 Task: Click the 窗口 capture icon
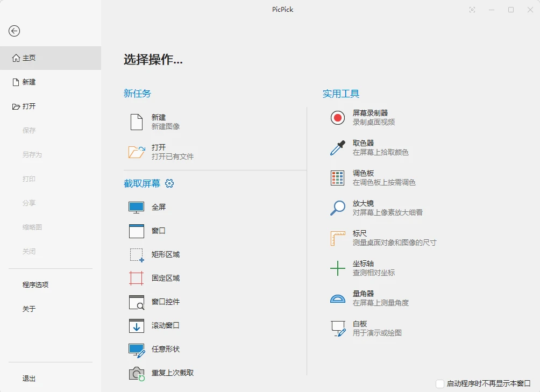(137, 231)
